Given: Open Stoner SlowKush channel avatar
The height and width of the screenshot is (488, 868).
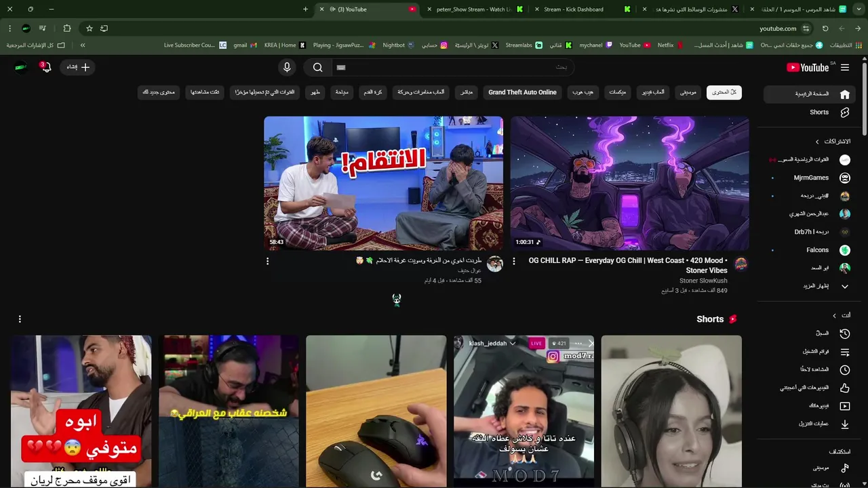Looking at the screenshot, I should (741, 264).
